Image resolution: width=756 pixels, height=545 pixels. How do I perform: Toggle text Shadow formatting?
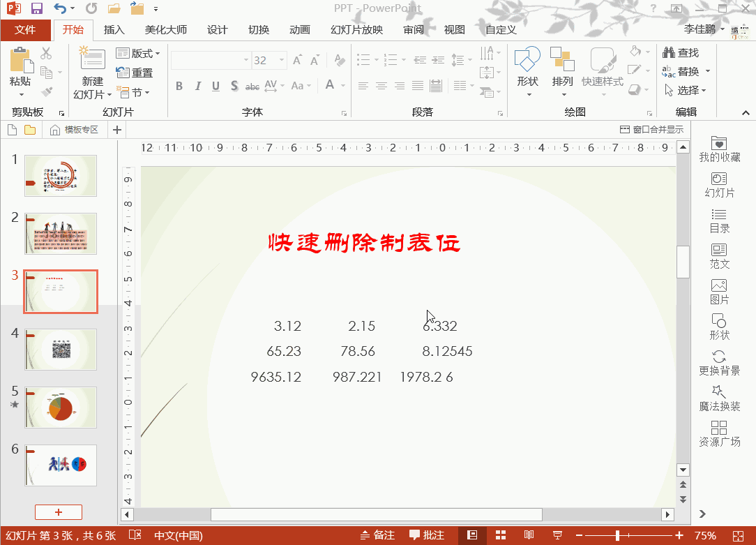click(234, 86)
